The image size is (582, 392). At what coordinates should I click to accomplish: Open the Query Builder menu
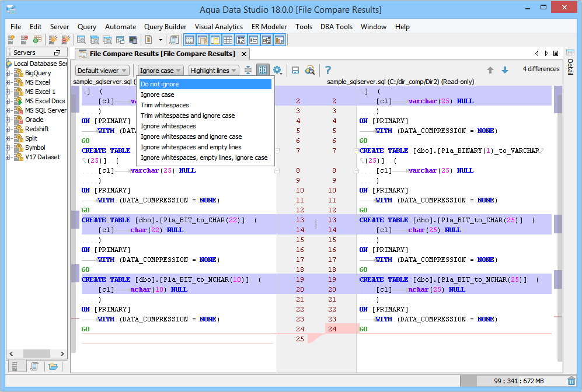tap(165, 27)
